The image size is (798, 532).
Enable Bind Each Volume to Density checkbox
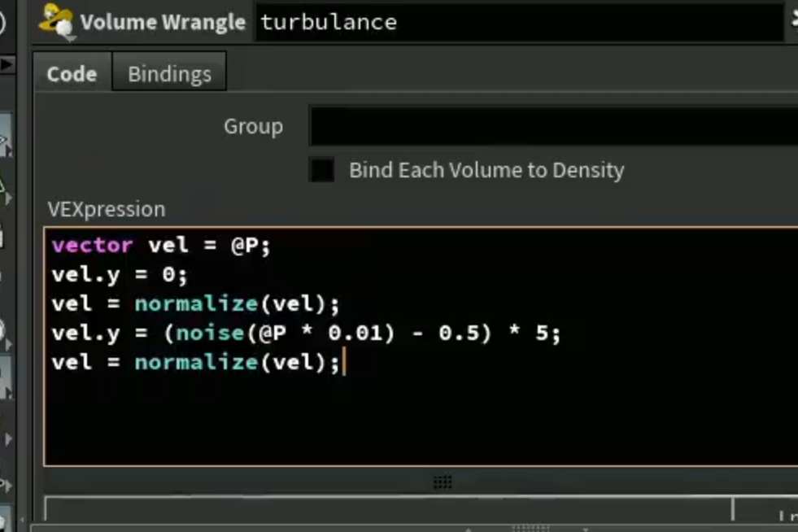tap(321, 170)
